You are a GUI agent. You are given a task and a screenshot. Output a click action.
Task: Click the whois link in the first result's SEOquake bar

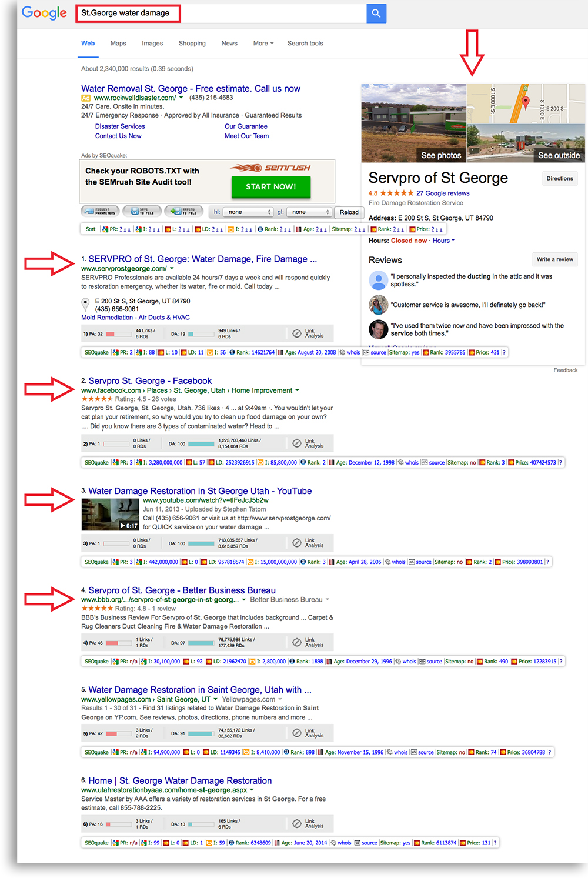353,353
